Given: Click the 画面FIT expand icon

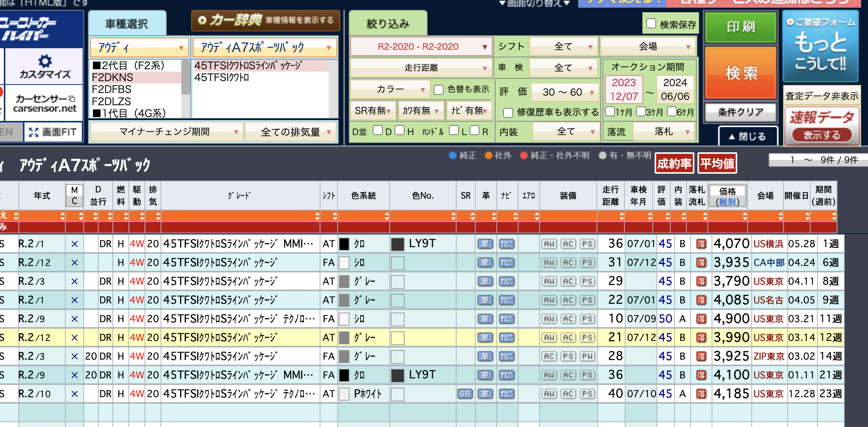Looking at the screenshot, I should (x=34, y=132).
